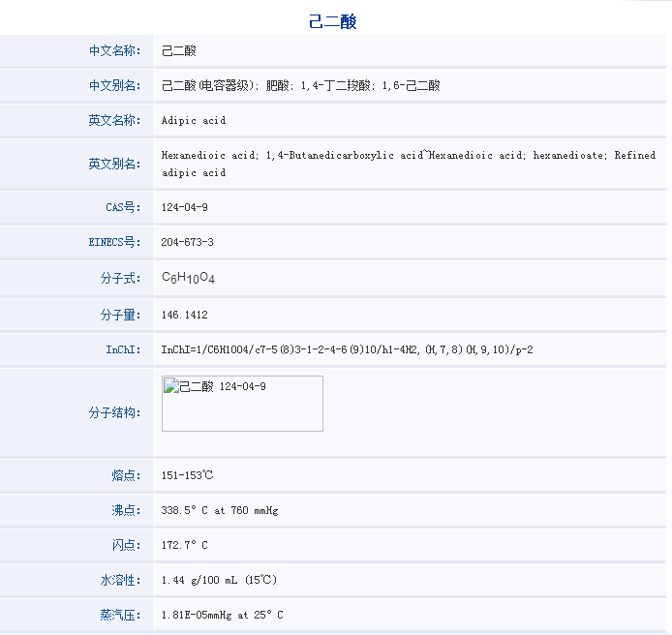
Task: Select the EINECS value 204-673-3
Action: (x=188, y=242)
